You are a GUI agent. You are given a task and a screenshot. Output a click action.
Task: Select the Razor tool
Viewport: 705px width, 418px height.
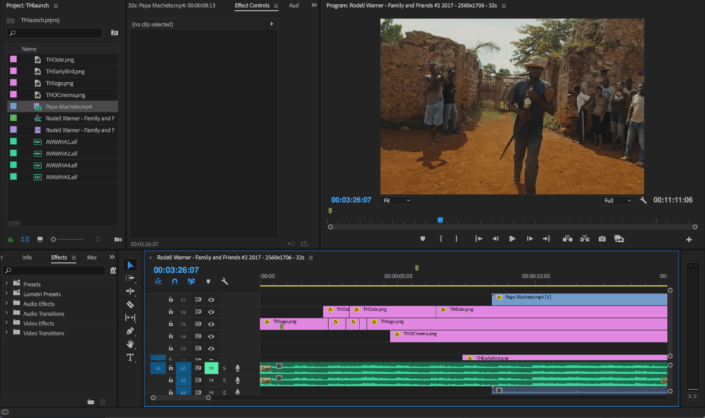coord(130,304)
